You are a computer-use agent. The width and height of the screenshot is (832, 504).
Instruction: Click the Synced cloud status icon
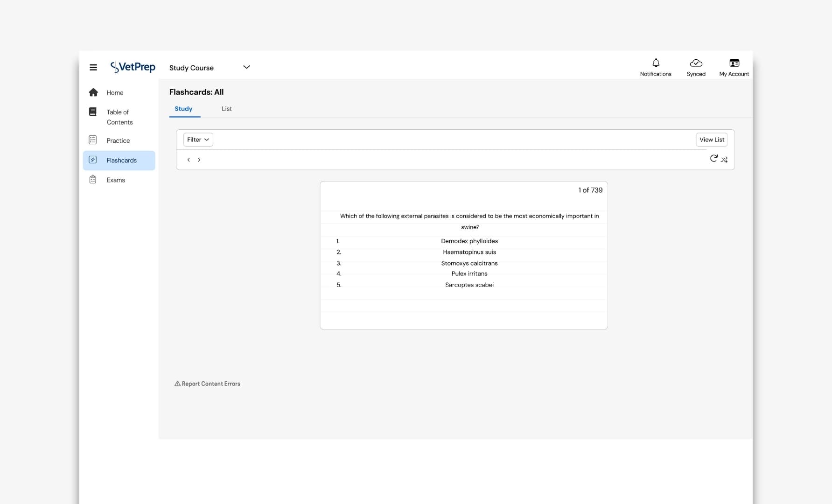tap(696, 63)
